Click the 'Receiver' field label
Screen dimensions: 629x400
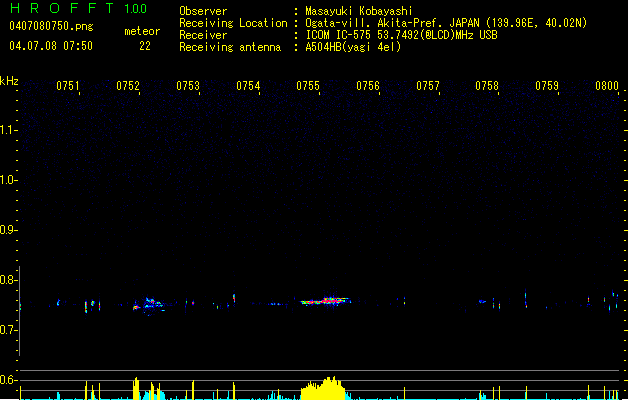tap(203, 35)
